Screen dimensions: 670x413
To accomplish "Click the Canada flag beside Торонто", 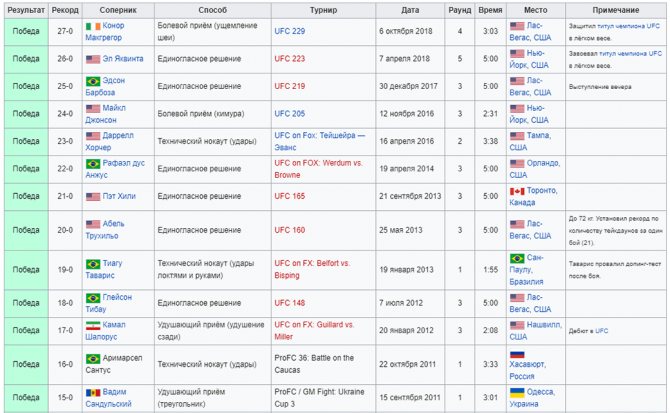I will pos(517,191).
